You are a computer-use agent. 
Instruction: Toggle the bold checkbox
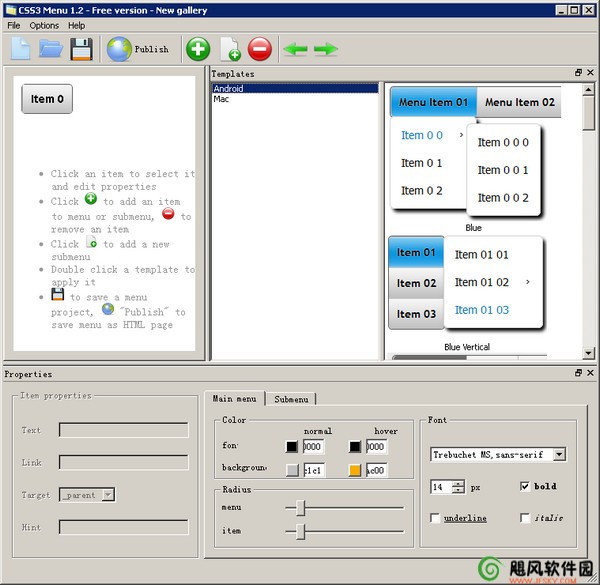[x=525, y=486]
